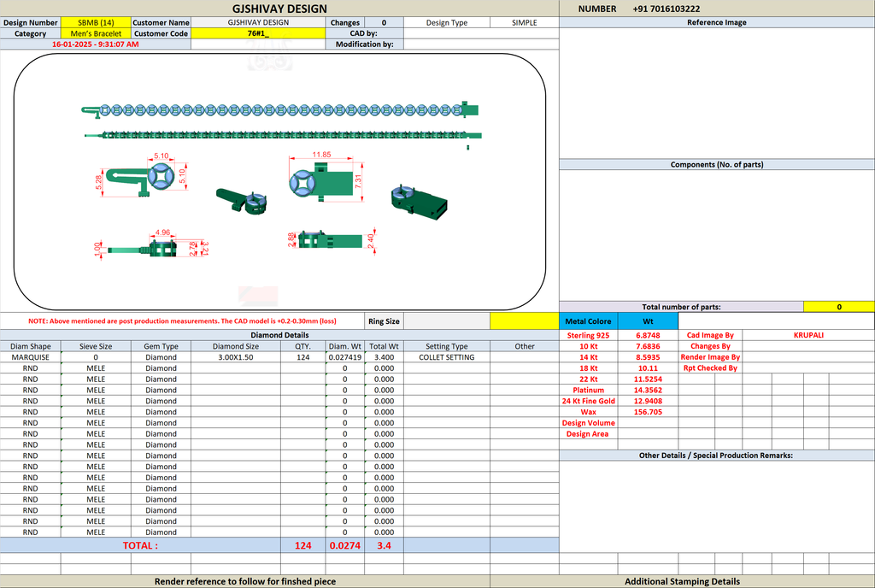Select the GJSHIVAY DESIGN customer name cell
Screen dimensions: 875x588
click(258, 22)
